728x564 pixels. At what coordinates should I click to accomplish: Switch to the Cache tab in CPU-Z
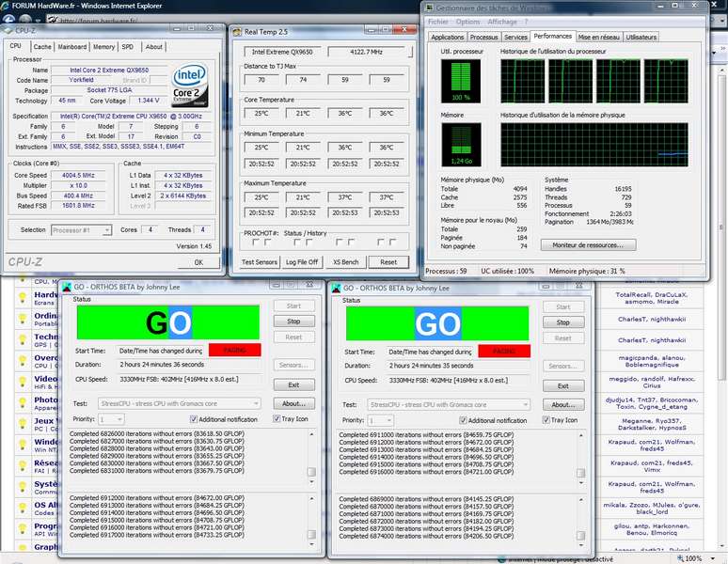(x=42, y=47)
